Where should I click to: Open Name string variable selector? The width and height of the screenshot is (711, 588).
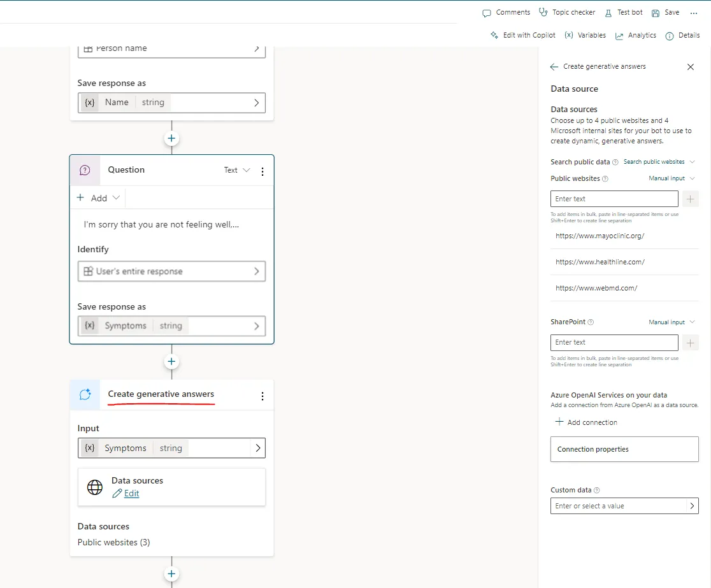171,103
